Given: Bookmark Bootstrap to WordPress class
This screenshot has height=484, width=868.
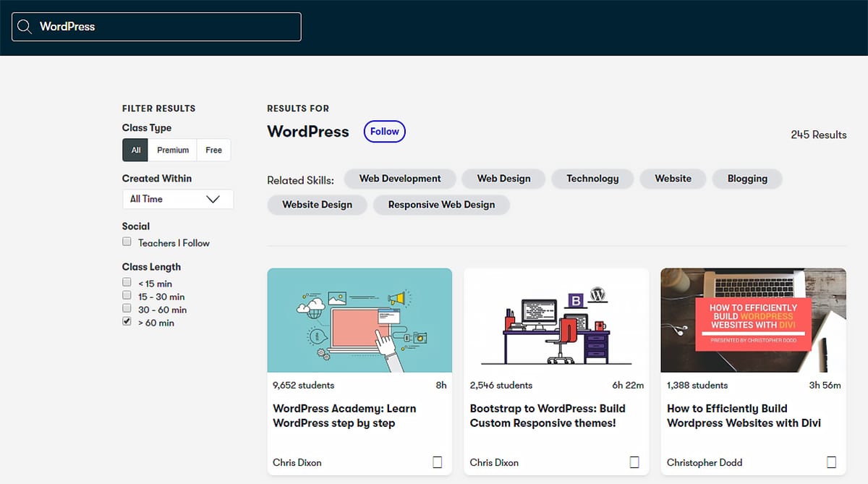Looking at the screenshot, I should click(634, 462).
